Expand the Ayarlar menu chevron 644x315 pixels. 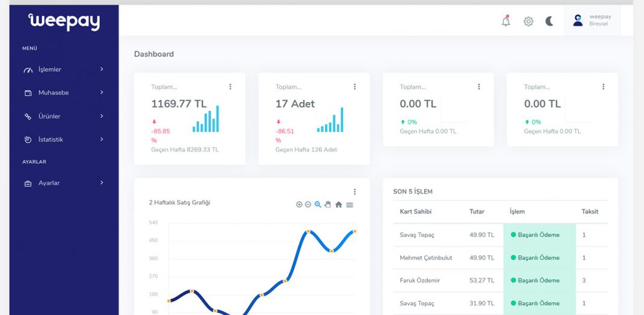(x=101, y=182)
